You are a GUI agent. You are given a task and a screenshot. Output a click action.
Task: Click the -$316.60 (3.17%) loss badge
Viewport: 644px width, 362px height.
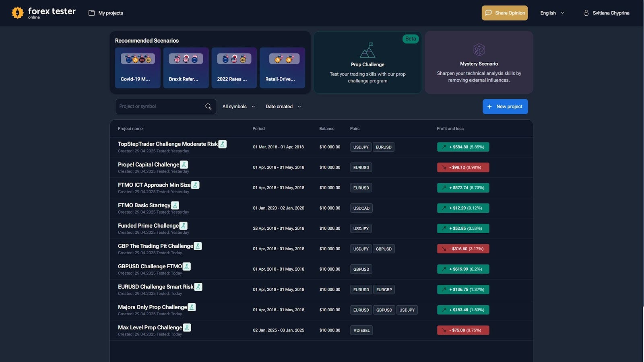[x=463, y=249]
